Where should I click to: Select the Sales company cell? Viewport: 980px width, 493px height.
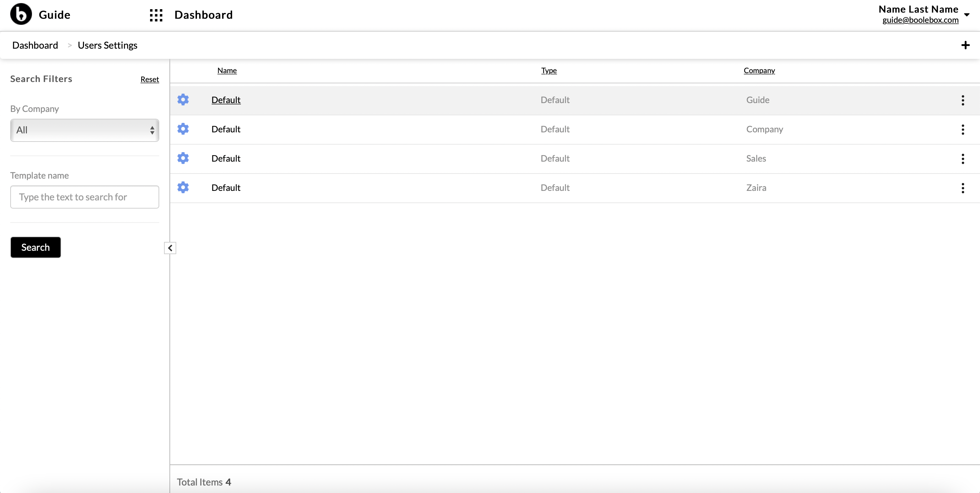[756, 158]
